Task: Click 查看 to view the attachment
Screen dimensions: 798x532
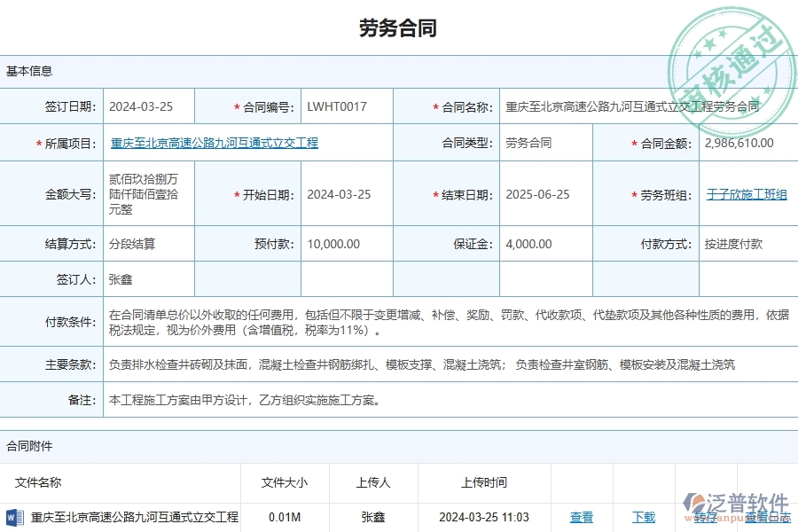Action: [582, 518]
